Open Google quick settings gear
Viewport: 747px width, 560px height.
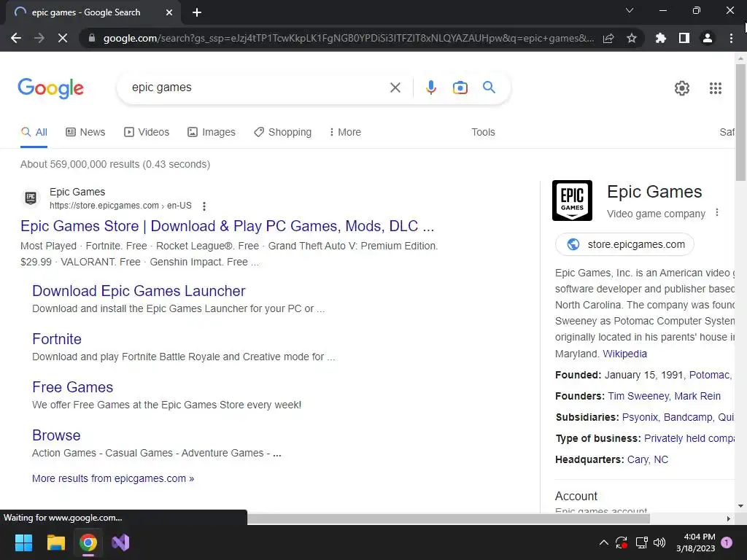coord(682,88)
